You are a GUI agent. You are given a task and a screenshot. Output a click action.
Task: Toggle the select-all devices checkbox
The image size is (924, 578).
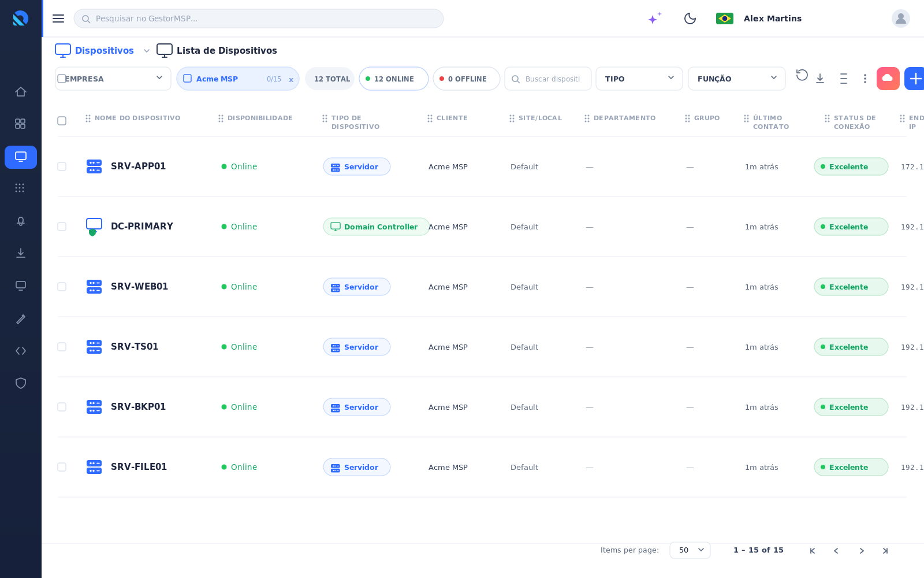coord(62,121)
